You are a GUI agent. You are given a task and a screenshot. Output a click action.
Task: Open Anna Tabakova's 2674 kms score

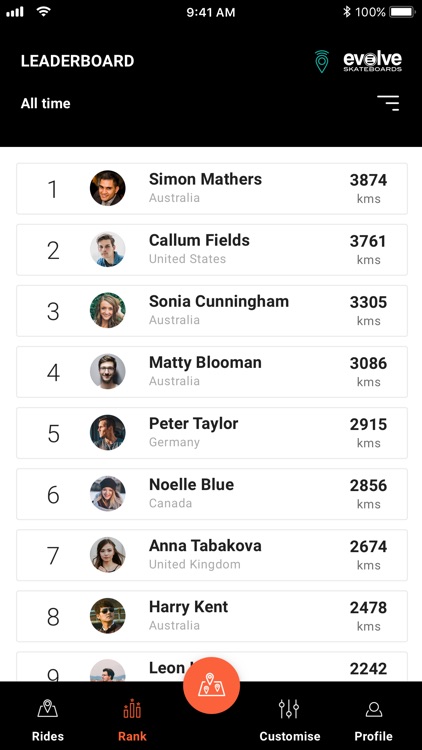coord(368,555)
